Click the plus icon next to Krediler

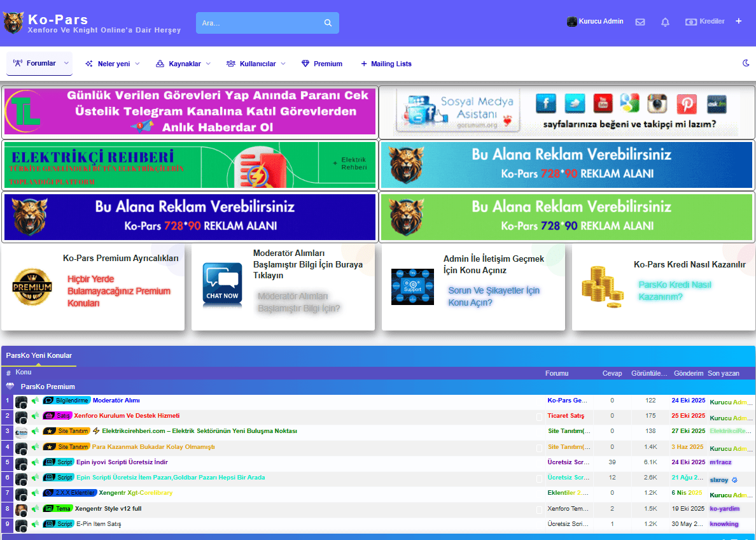738,21
